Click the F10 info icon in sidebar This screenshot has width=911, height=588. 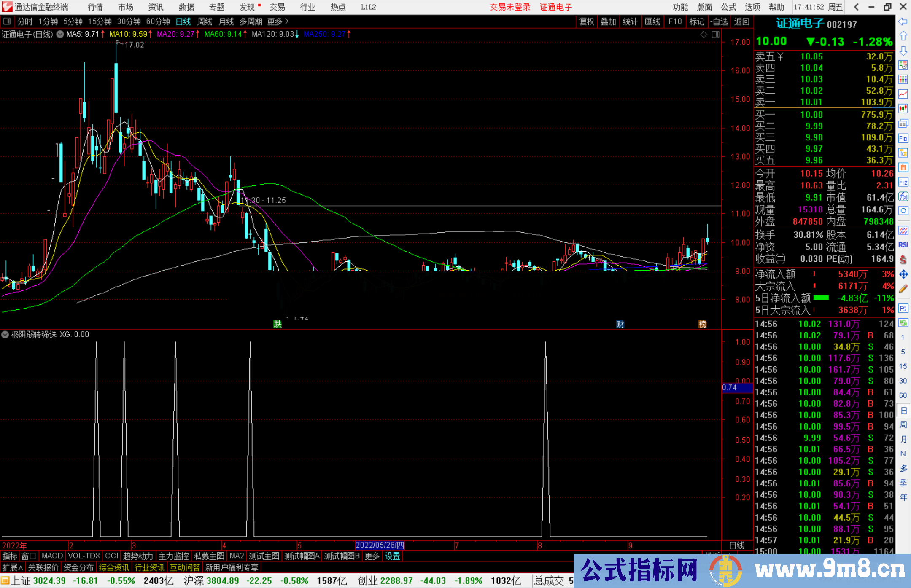pos(903,139)
